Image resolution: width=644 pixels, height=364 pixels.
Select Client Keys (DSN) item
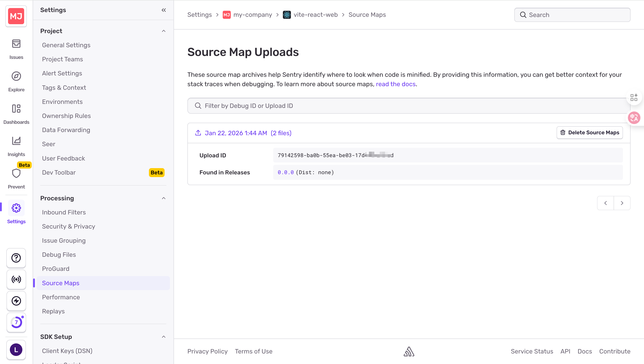pos(67,351)
